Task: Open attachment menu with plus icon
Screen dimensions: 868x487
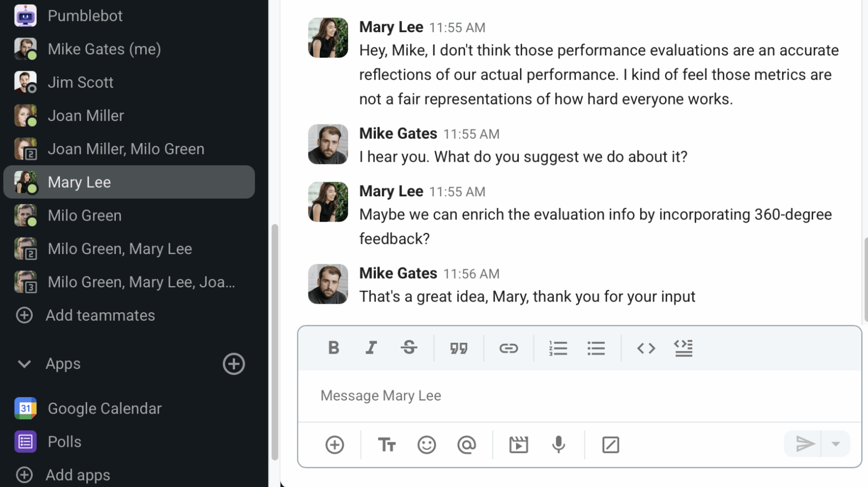Action: pos(335,445)
